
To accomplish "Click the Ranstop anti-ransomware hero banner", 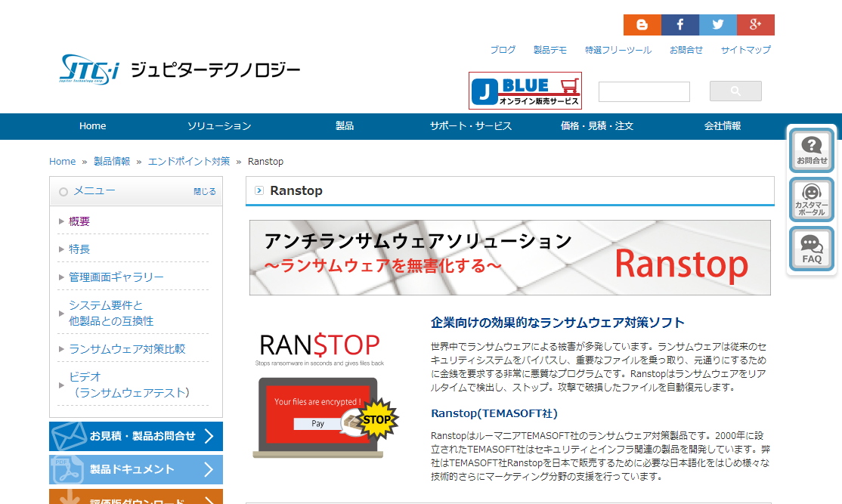I will pos(510,258).
